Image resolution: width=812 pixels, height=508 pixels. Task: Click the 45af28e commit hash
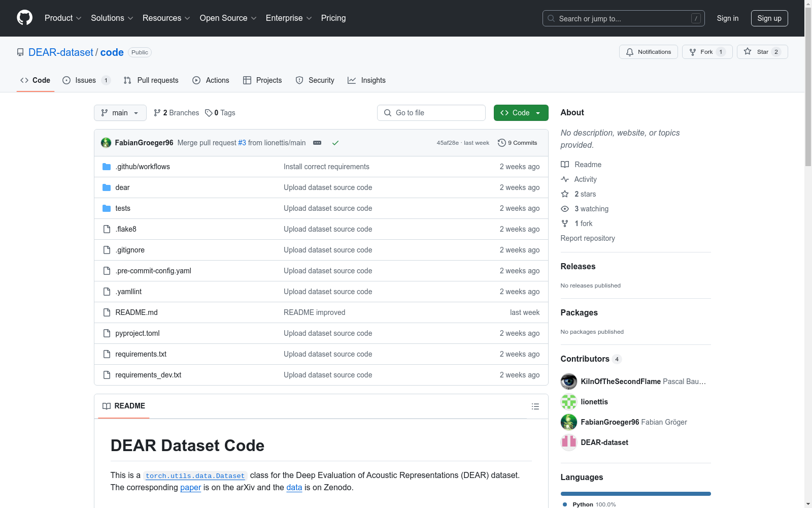pyautogui.click(x=448, y=143)
